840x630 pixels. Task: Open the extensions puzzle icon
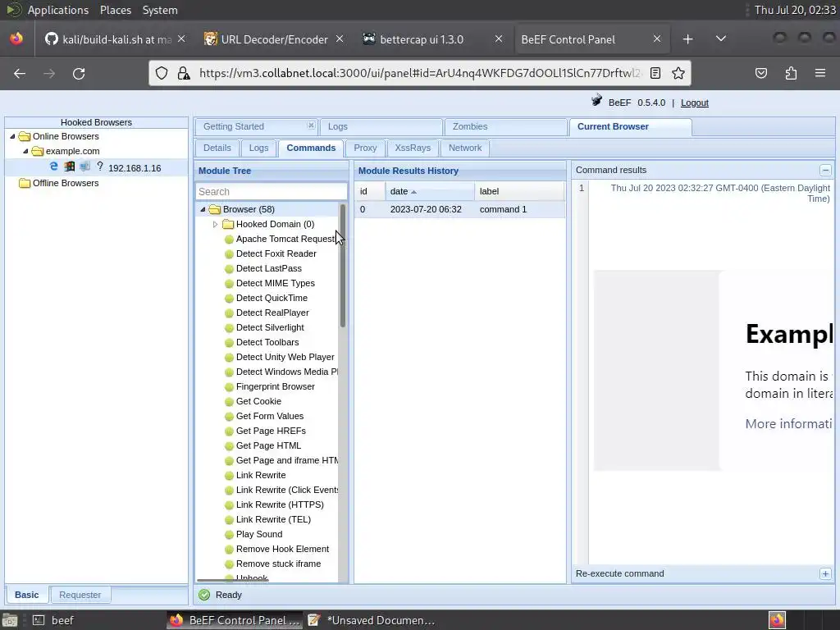791,73
